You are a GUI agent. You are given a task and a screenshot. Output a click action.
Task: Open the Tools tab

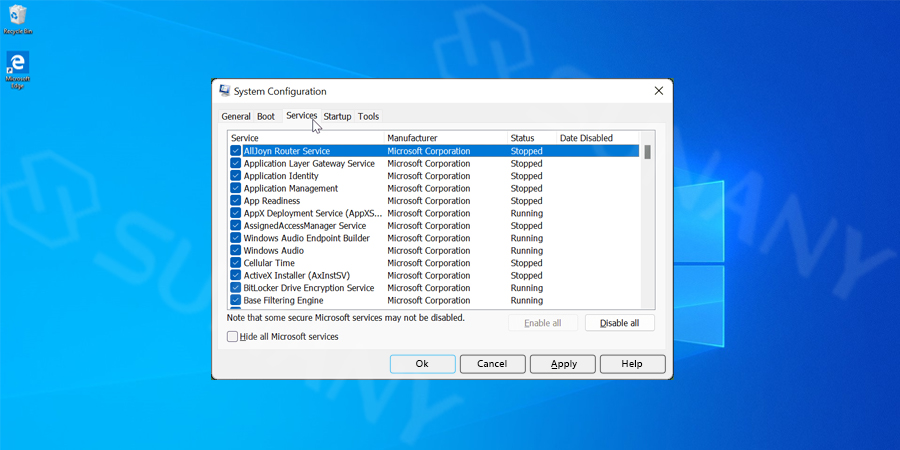(368, 116)
